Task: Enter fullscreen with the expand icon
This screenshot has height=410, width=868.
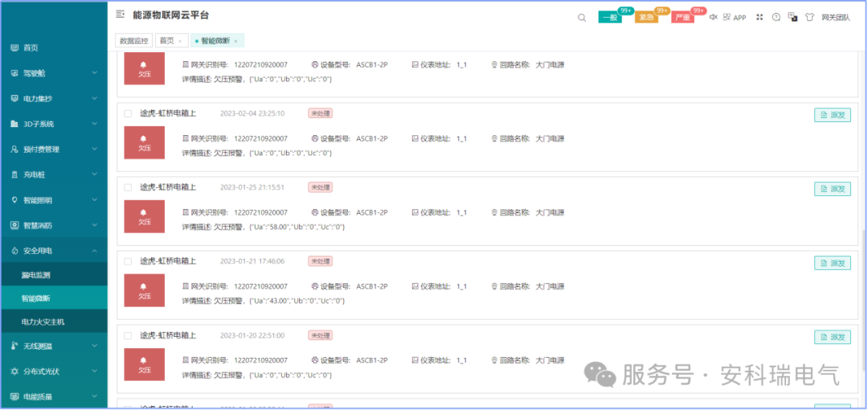Action: [760, 17]
